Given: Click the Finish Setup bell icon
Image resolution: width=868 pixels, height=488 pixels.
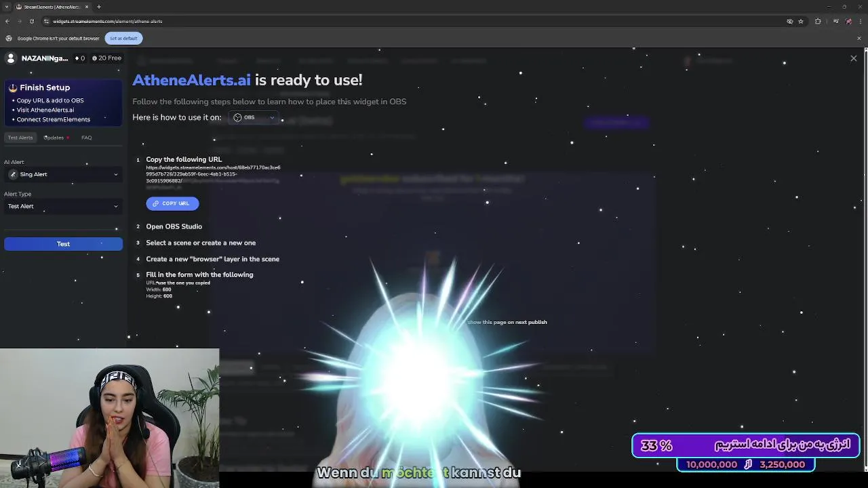Looking at the screenshot, I should 13,87.
